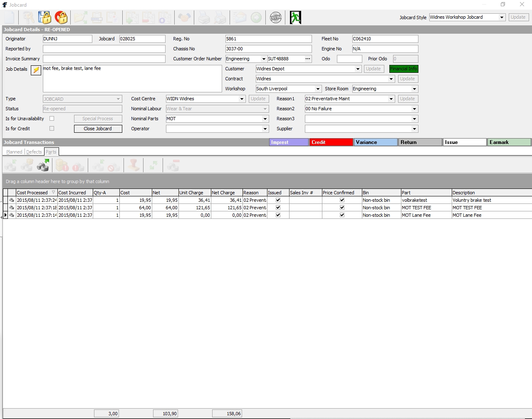Click the green circular arrow icon
Image resolution: width=532 pixels, height=419 pixels.
point(256,17)
